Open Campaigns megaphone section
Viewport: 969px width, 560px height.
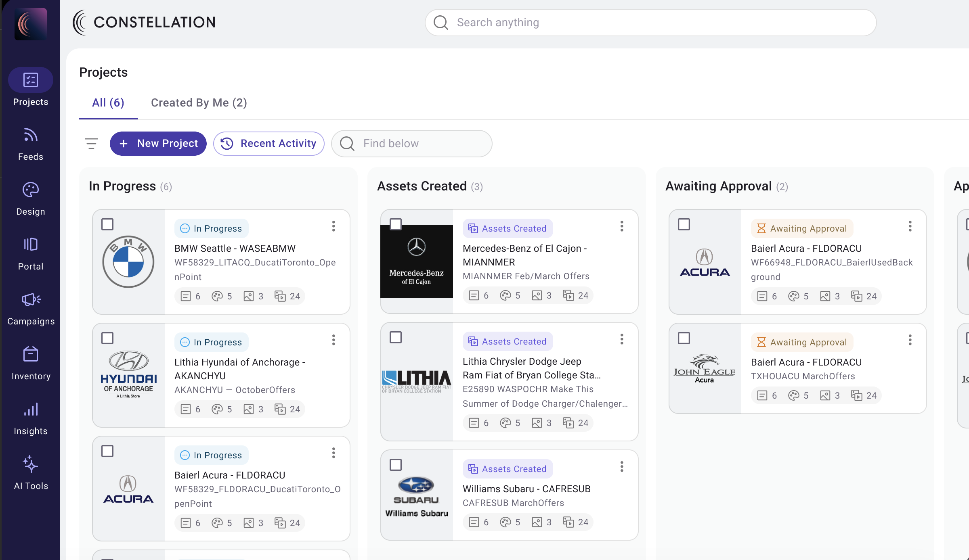tap(31, 308)
